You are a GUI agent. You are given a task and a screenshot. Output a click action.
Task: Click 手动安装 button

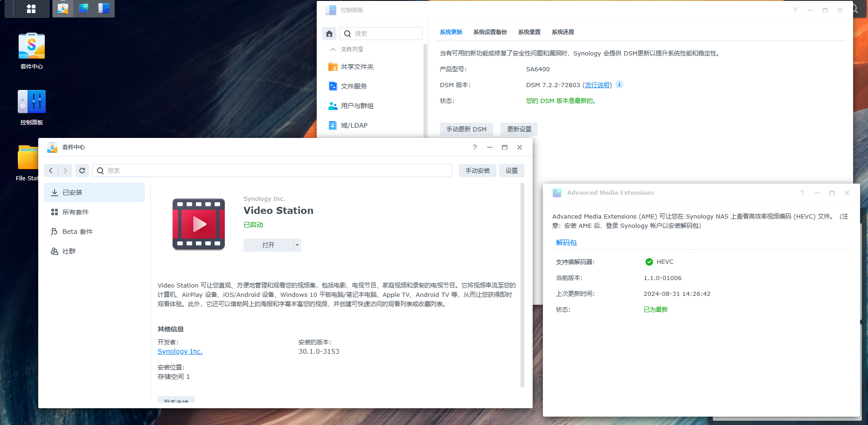coord(477,171)
